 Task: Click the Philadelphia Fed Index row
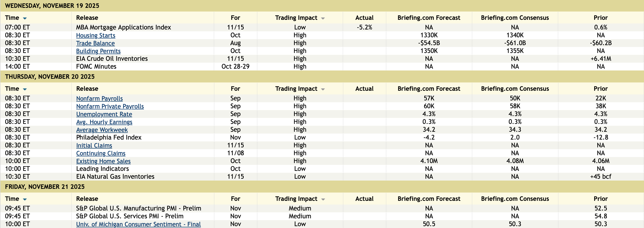(x=109, y=137)
